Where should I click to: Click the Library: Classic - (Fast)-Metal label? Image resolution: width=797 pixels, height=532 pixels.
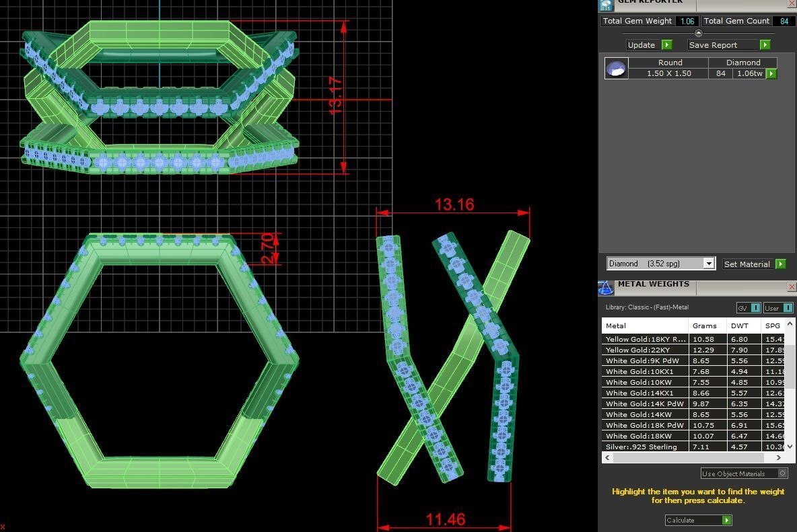pyautogui.click(x=646, y=307)
